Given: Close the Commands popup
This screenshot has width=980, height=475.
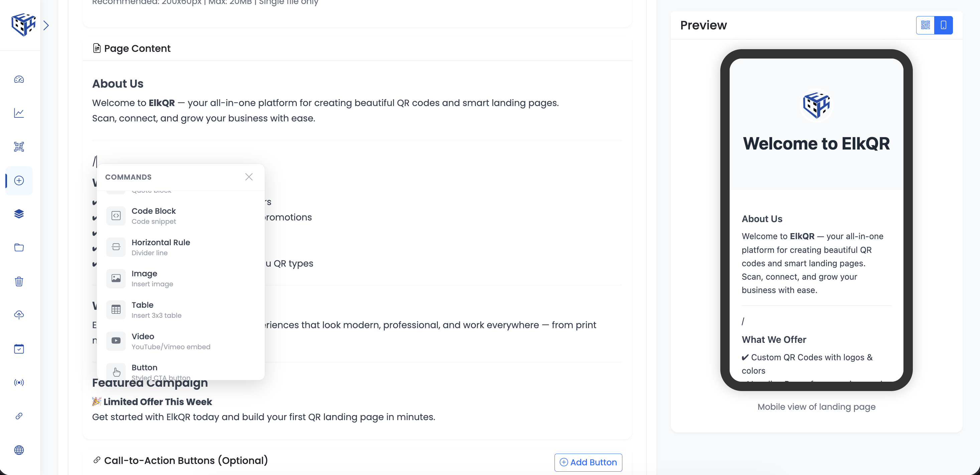Looking at the screenshot, I should (x=249, y=177).
